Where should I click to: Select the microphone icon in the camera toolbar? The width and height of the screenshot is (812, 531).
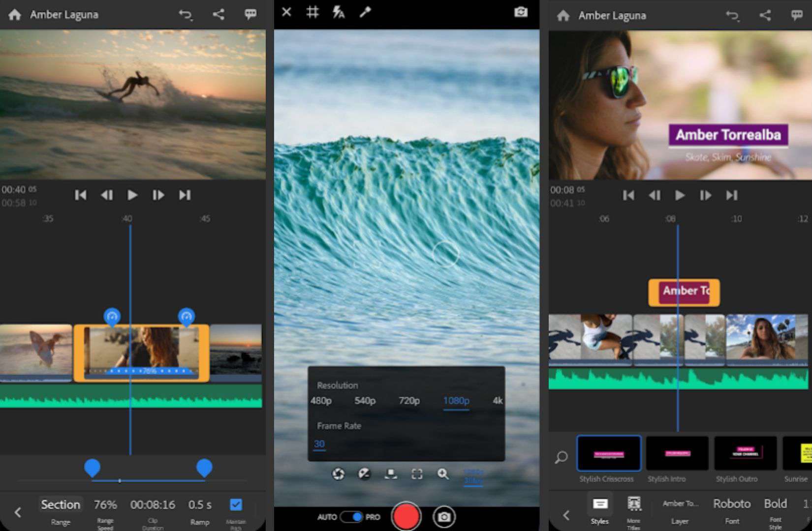[x=365, y=12]
